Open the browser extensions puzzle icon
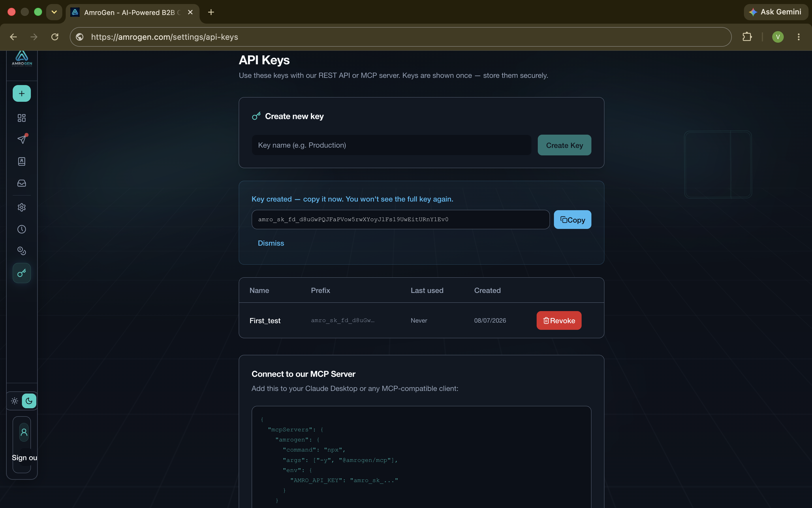Screen dimensions: 812x508 click(747, 37)
